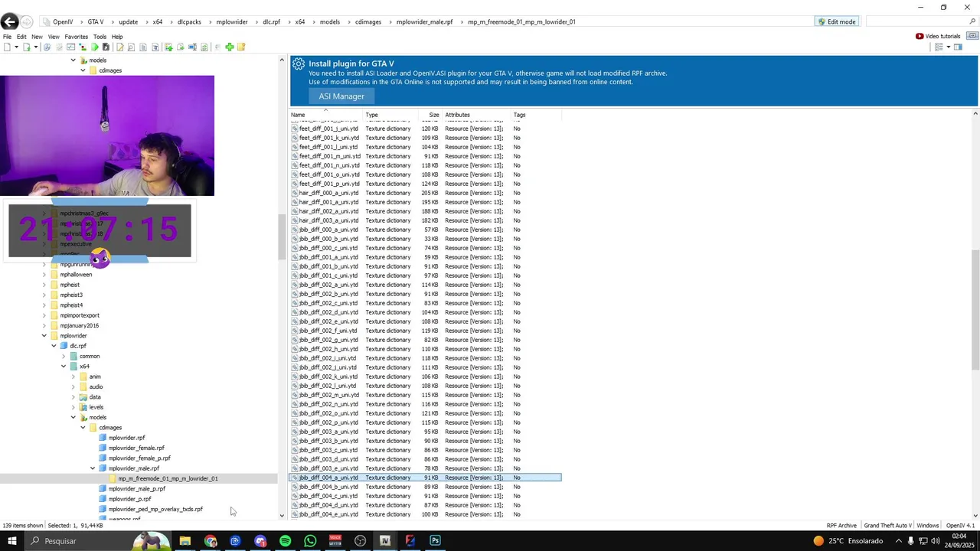
Task: Expand the audio folder node
Action: click(x=73, y=386)
